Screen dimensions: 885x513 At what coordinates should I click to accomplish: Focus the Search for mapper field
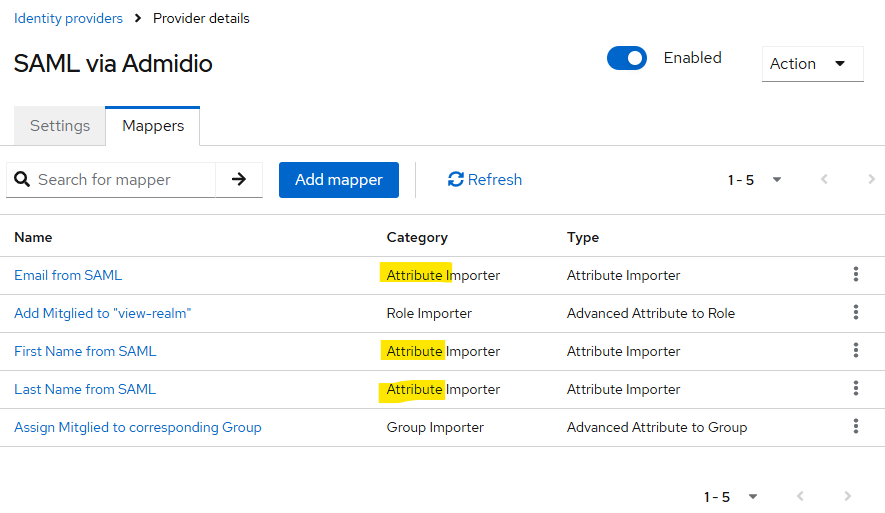click(x=122, y=180)
